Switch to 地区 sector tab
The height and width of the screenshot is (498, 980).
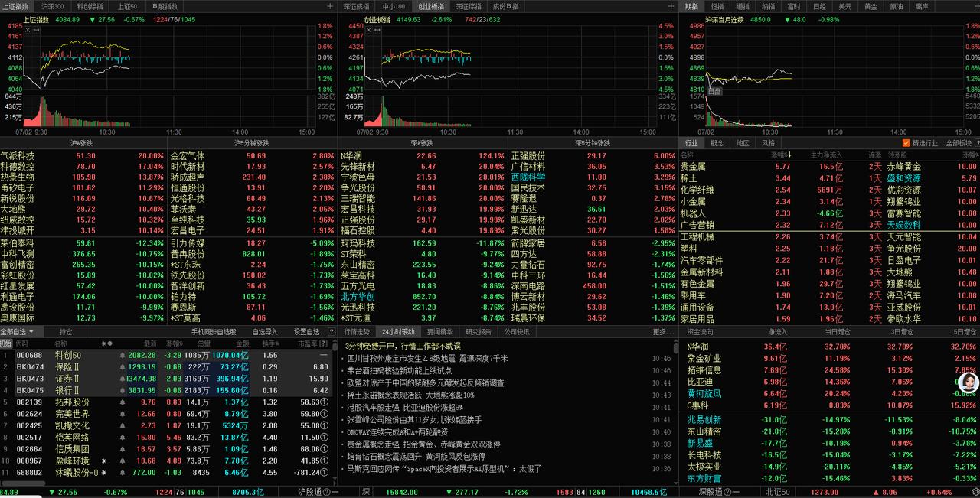[743, 143]
